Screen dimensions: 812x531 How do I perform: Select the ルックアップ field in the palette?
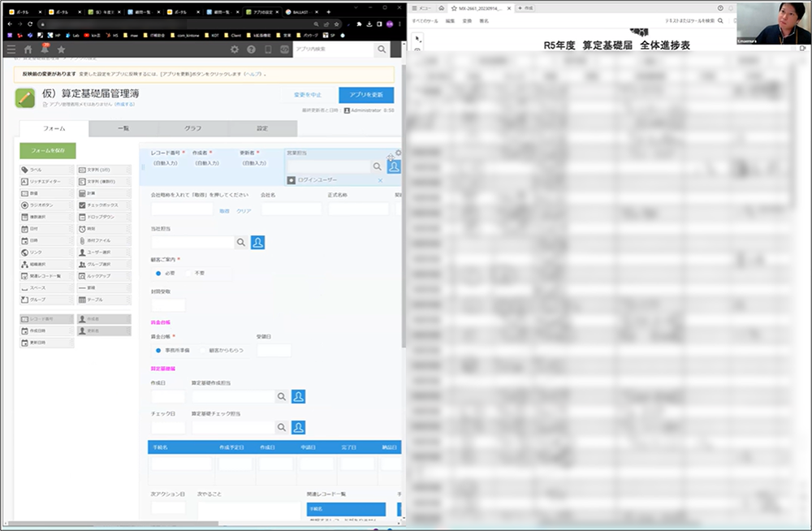[104, 276]
